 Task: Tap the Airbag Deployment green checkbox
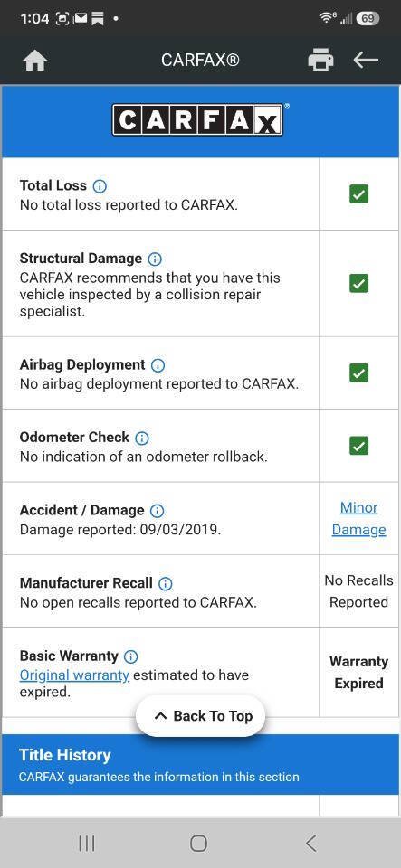pyautogui.click(x=358, y=373)
